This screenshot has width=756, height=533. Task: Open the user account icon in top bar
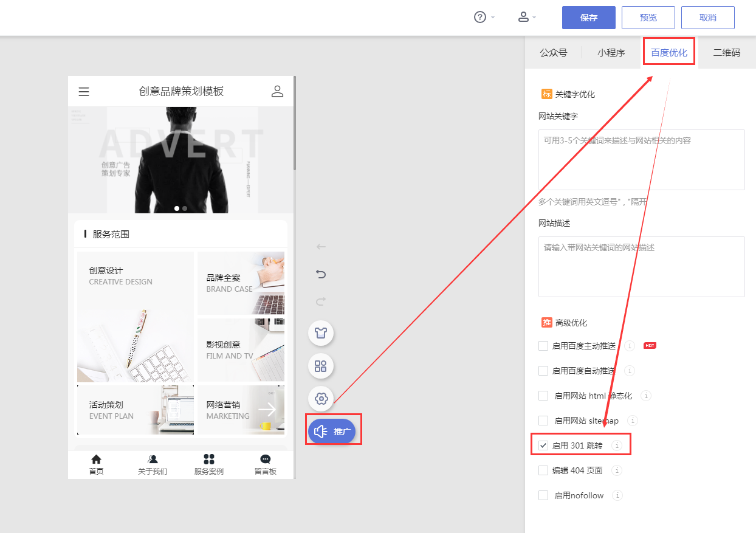pos(523,17)
